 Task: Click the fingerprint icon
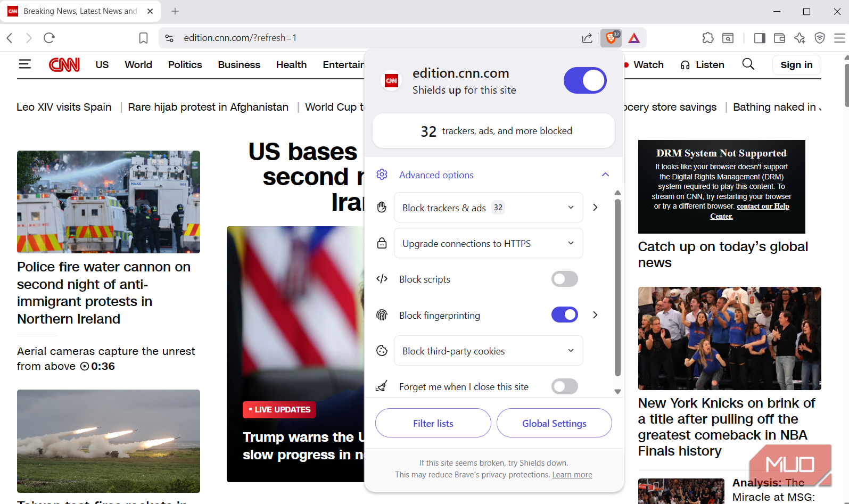click(382, 315)
